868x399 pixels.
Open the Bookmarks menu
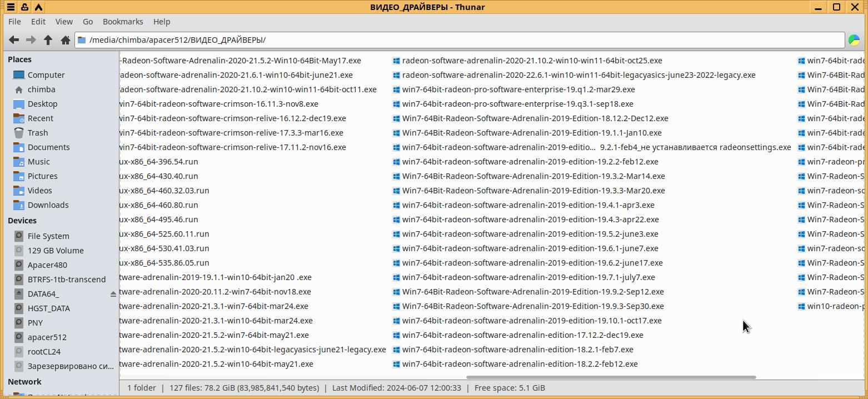click(123, 22)
